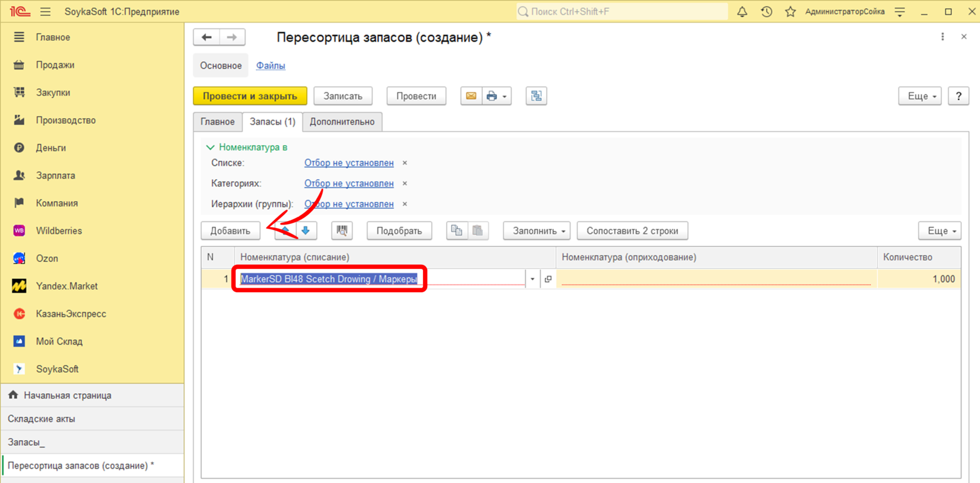Copy rows using the copy icon
The width and height of the screenshot is (980, 483).
457,231
